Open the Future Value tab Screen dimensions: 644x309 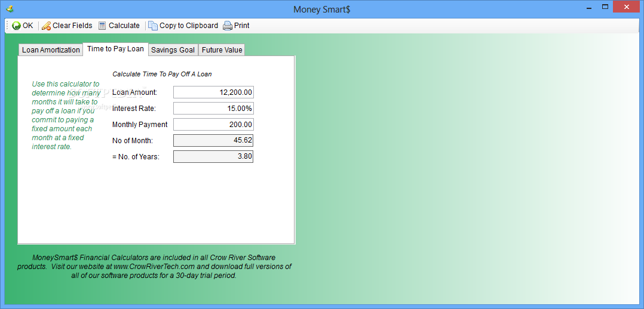[x=222, y=50]
